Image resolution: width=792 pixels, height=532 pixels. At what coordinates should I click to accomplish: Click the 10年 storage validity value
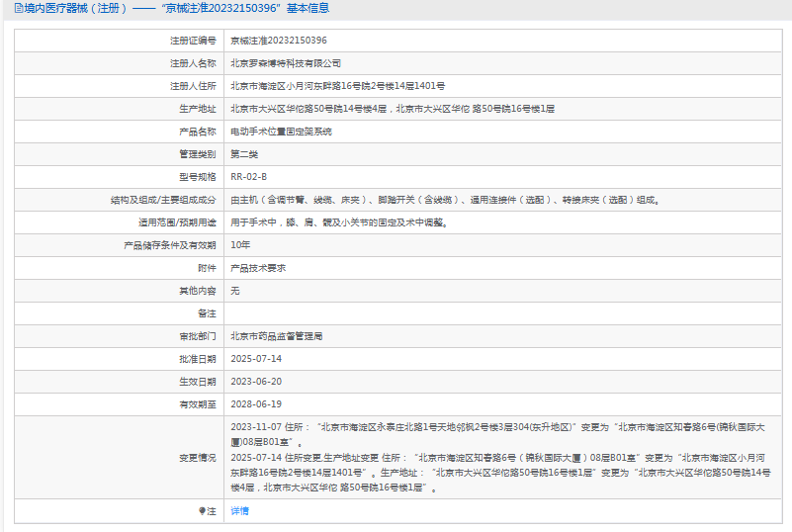[x=240, y=244]
